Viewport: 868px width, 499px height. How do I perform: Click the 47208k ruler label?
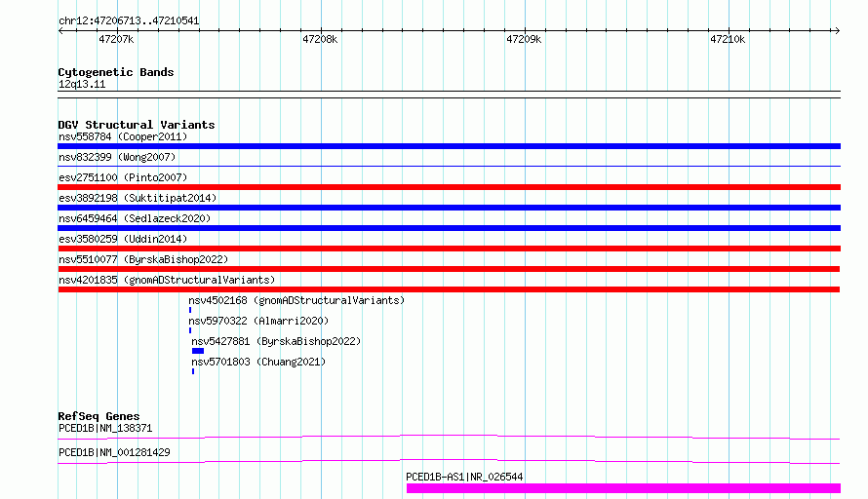tap(320, 39)
